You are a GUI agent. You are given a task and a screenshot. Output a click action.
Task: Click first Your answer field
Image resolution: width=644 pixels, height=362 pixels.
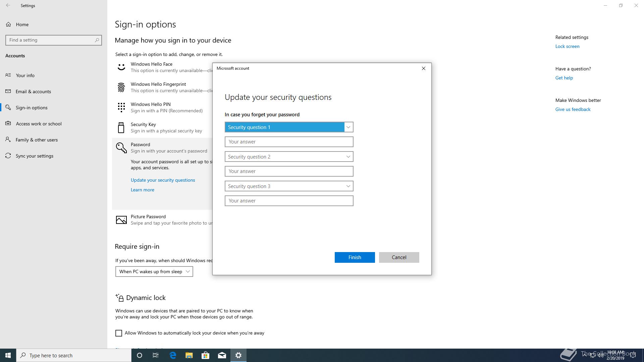click(x=289, y=142)
